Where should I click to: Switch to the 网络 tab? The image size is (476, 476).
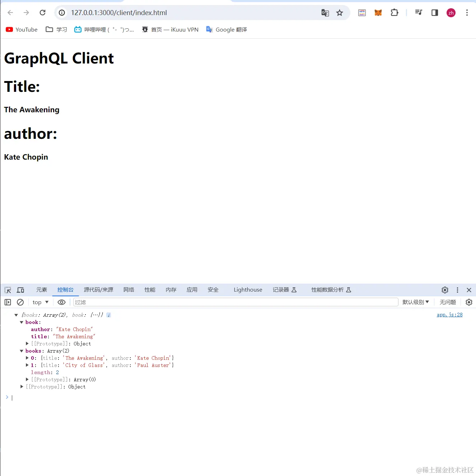(129, 290)
